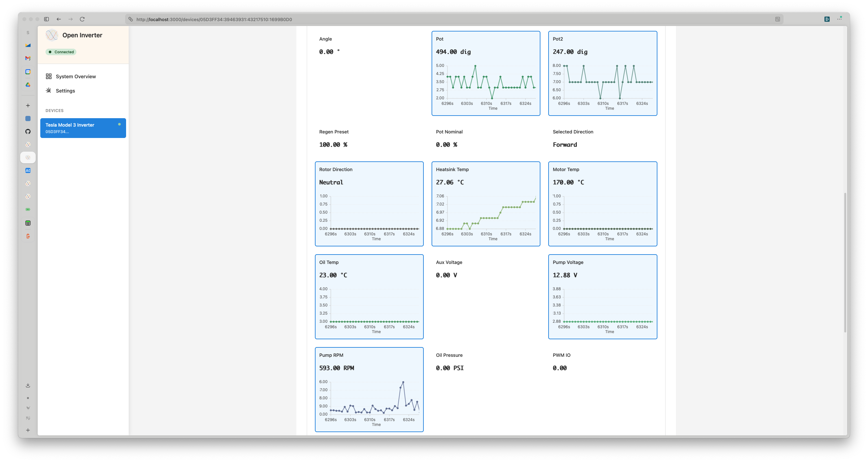The width and height of the screenshot is (868, 462).
Task: Open the downloads icon in sidebar
Action: pos(28,385)
